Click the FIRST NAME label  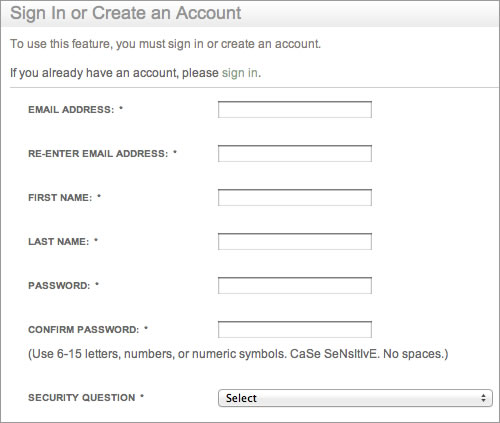click(60, 198)
